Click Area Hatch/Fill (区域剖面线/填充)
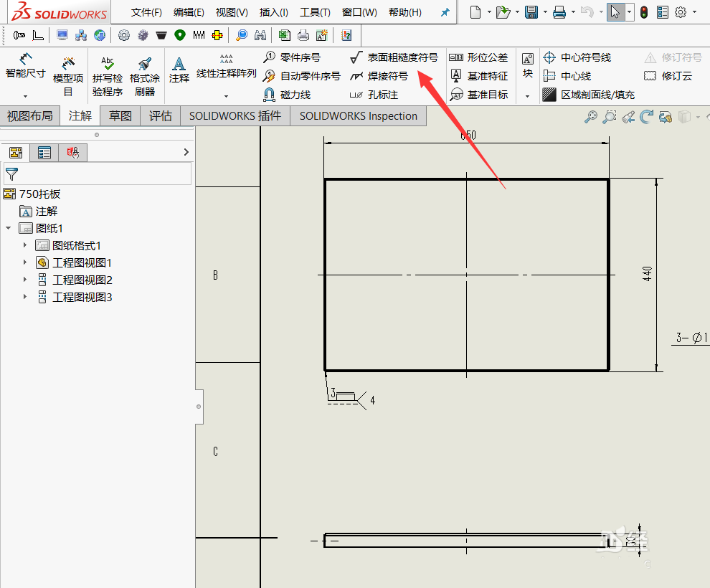The height and width of the screenshot is (588, 710). (589, 95)
